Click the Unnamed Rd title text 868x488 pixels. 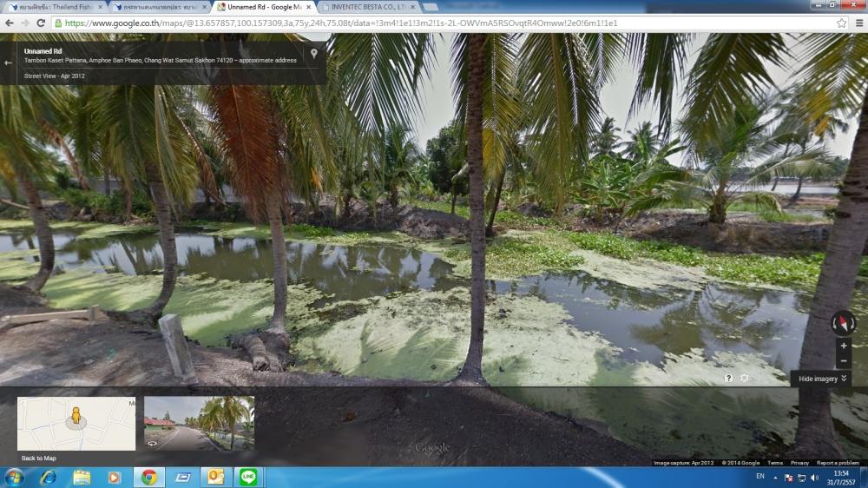pos(43,51)
